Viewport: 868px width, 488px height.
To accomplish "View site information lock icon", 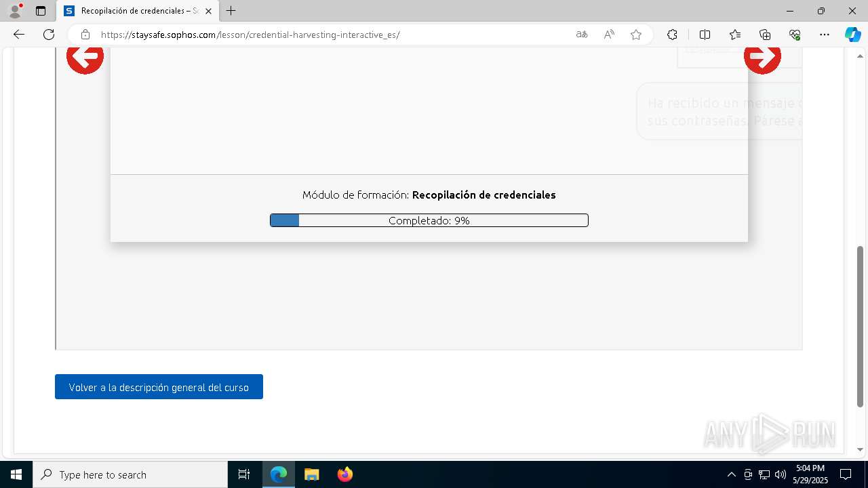I will (85, 35).
